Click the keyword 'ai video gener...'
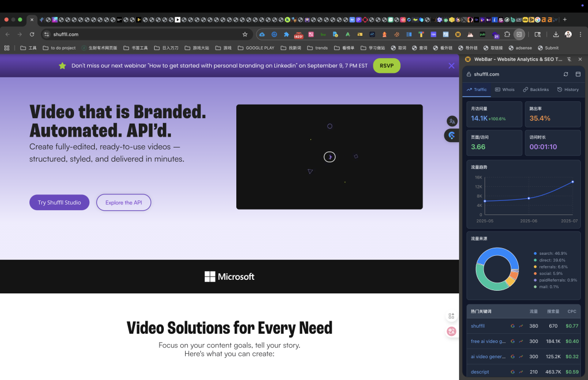 pos(488,357)
